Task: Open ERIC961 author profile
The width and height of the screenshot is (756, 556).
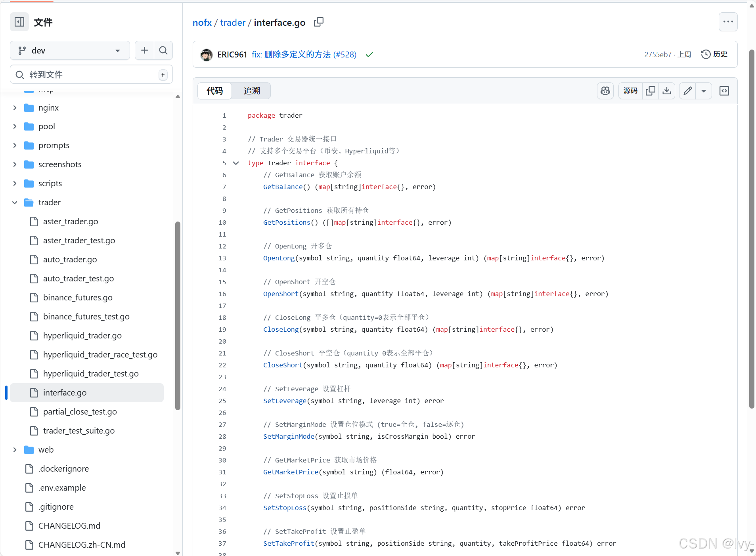Action: pos(232,55)
